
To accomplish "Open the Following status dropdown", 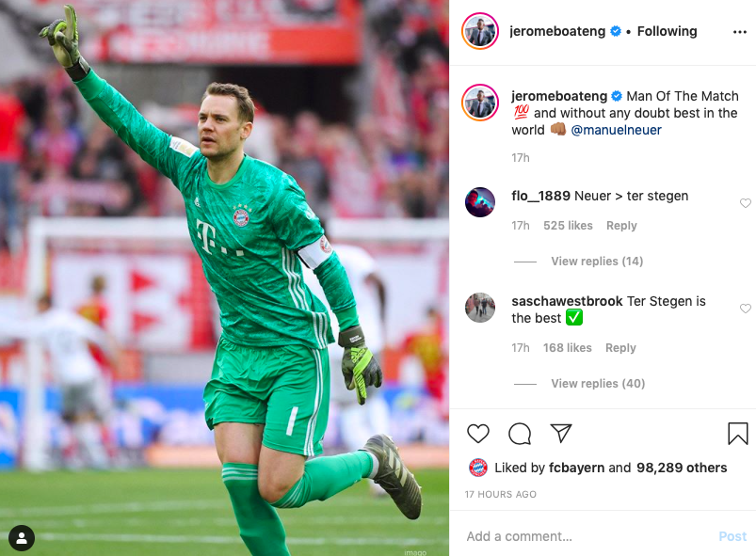I will pyautogui.click(x=667, y=31).
